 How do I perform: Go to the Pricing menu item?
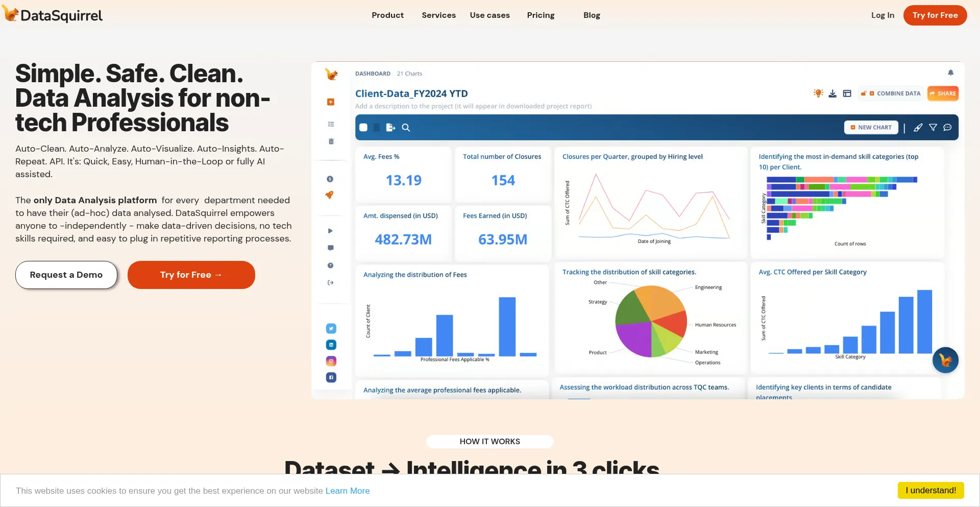pyautogui.click(x=541, y=15)
